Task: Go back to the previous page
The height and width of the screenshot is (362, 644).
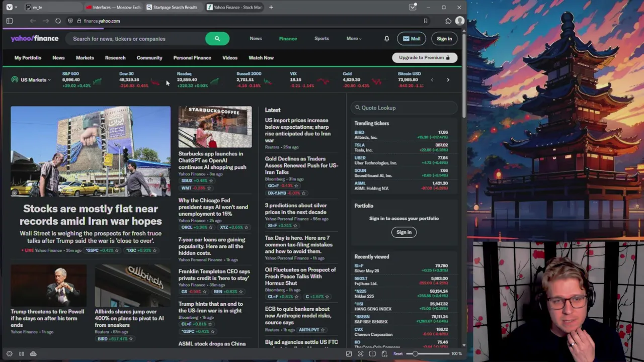Action: (33, 21)
